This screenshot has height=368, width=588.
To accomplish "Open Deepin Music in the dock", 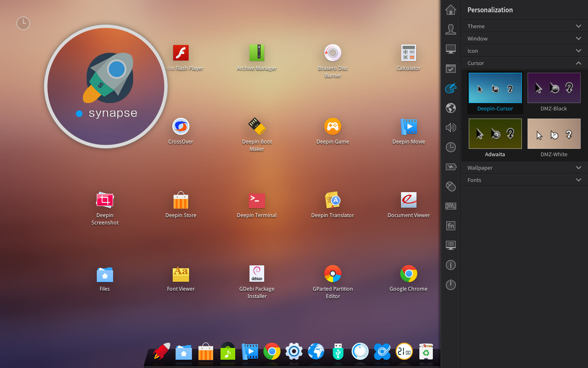I will click(228, 351).
